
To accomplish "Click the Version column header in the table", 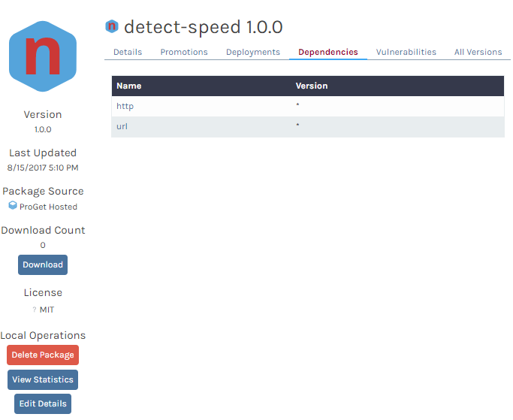I will pyautogui.click(x=312, y=86).
